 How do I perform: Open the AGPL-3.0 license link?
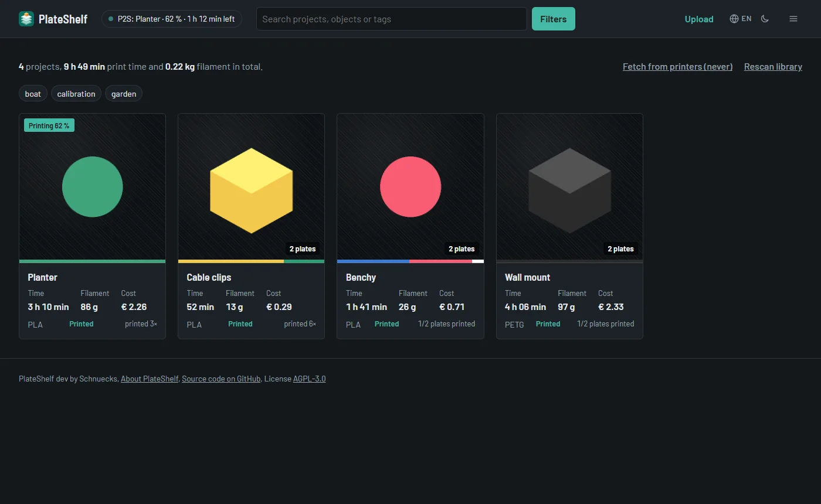point(310,379)
